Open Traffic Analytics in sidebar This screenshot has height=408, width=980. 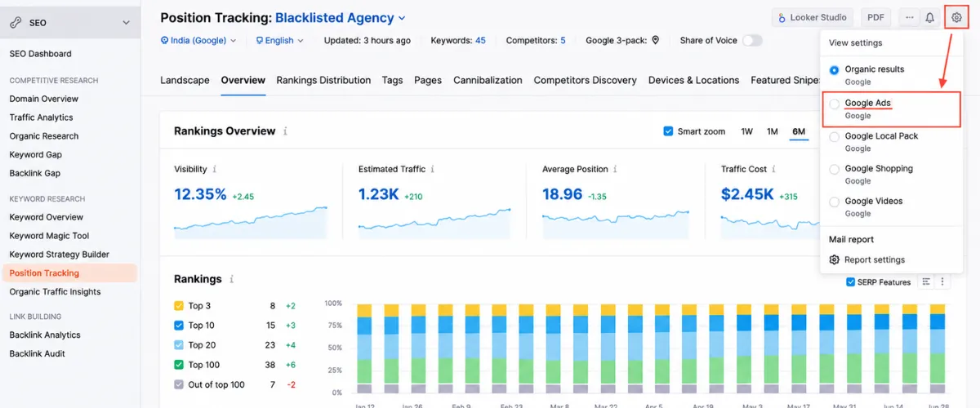tap(41, 118)
